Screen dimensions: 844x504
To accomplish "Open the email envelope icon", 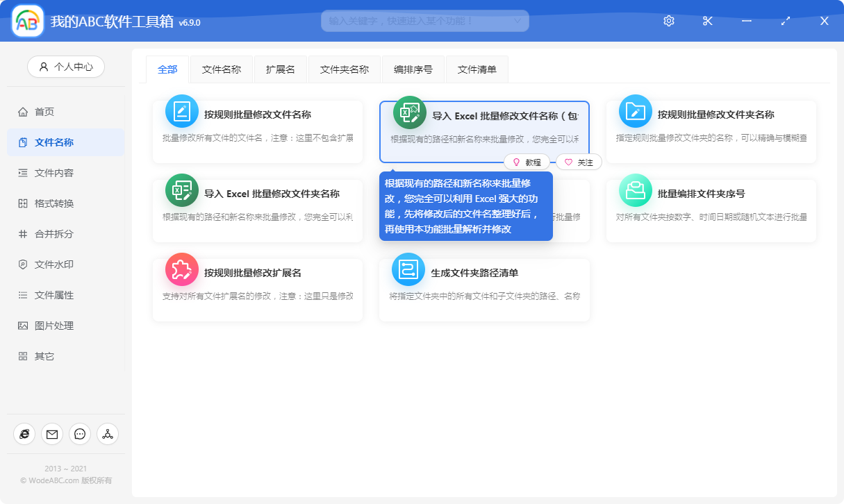I will click(x=52, y=434).
